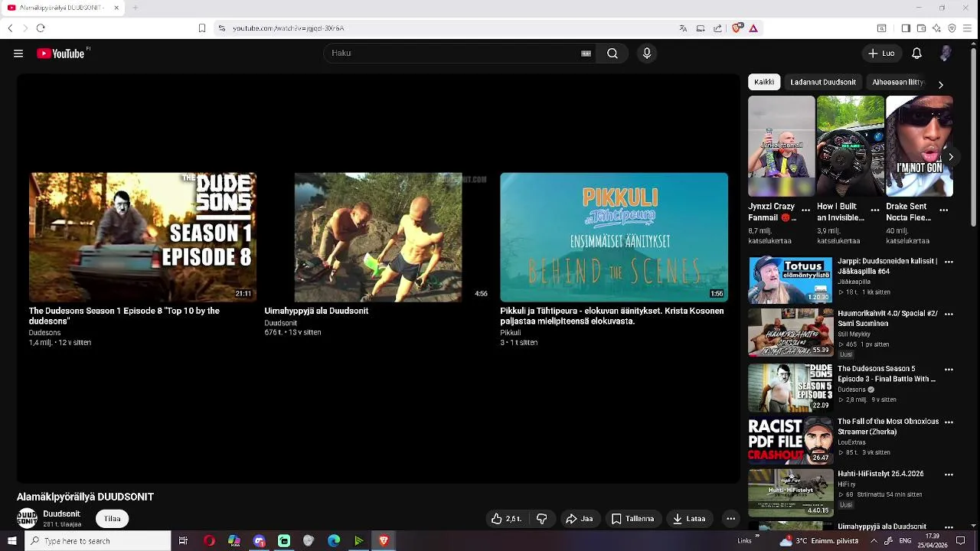Viewport: 980px width, 551px height.
Task: Select the Kaikki filter chip
Action: pyautogui.click(x=764, y=82)
